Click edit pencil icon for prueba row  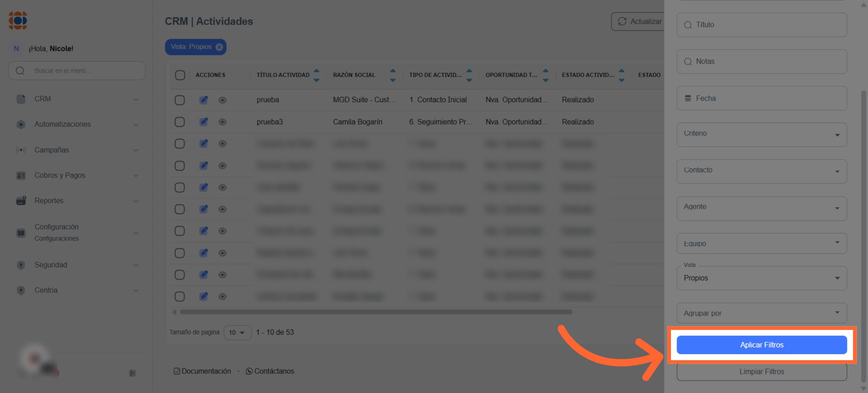point(204,100)
